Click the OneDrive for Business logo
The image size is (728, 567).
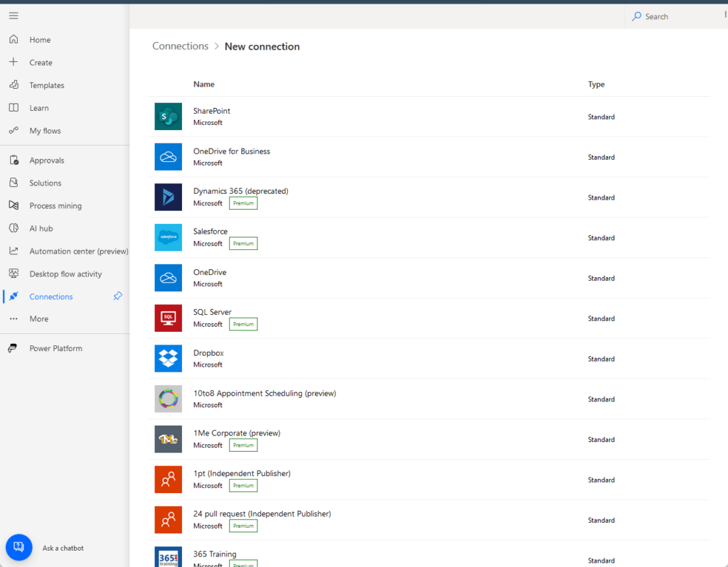click(x=168, y=157)
